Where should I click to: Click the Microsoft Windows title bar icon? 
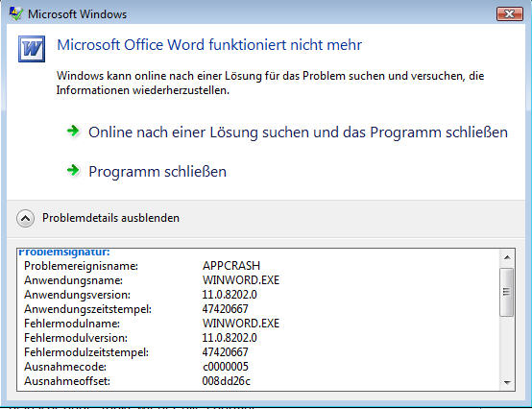15,13
